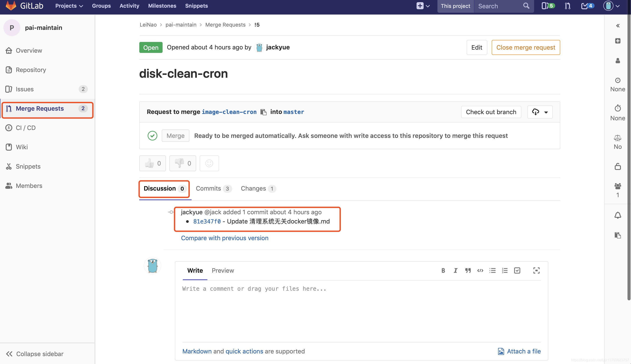
Task: Click Merge Requests breadcrumb link
Action: pos(225,25)
